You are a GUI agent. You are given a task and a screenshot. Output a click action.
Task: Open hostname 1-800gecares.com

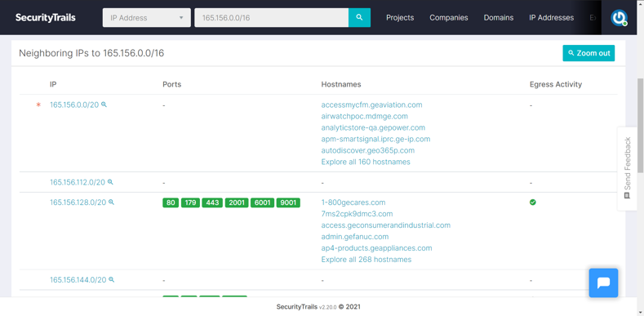pyautogui.click(x=353, y=203)
